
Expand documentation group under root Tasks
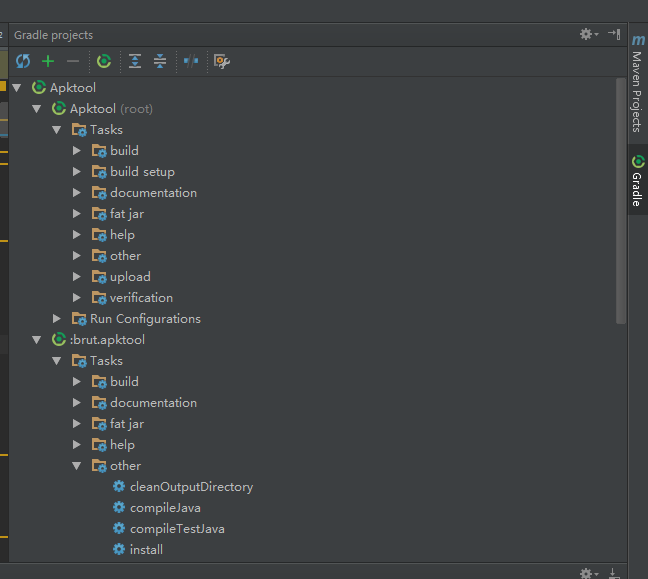pyautogui.click(x=76, y=193)
